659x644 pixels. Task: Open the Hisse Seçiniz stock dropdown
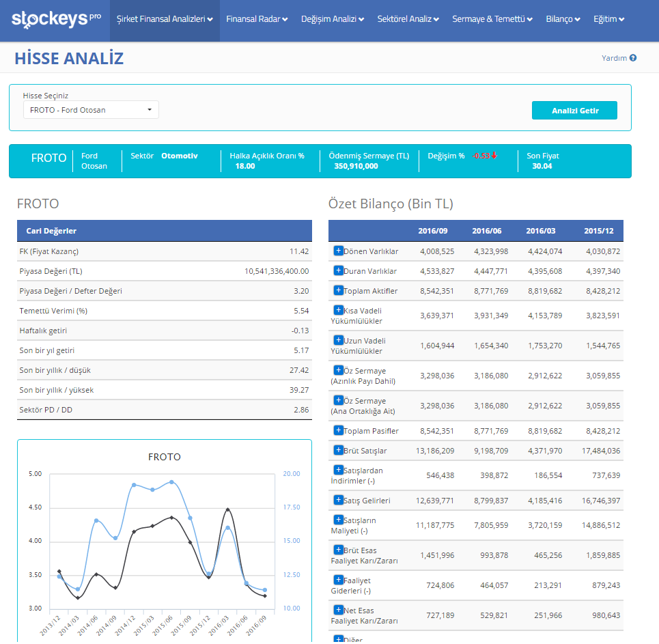pyautogui.click(x=92, y=110)
